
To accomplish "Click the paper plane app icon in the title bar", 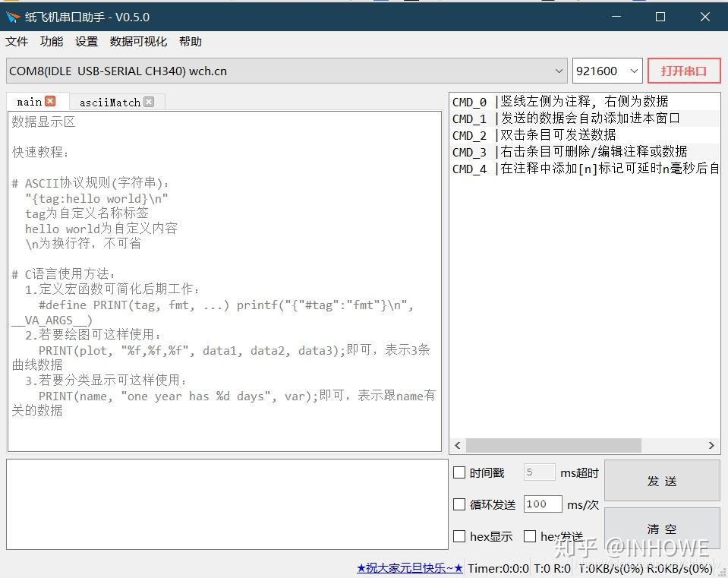I will pos(13,17).
